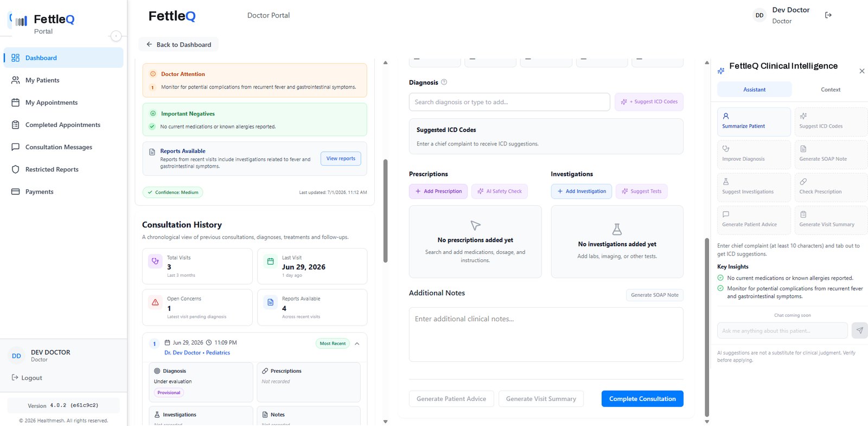The width and height of the screenshot is (868, 426).
Task: Click Improve Diagnosis card
Action: click(754, 154)
